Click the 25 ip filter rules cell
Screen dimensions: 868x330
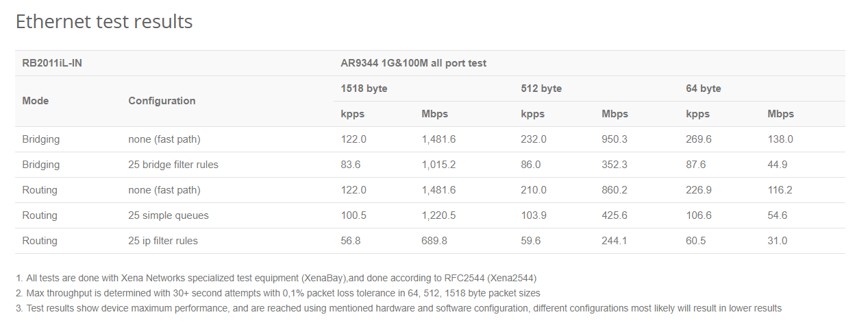point(163,241)
